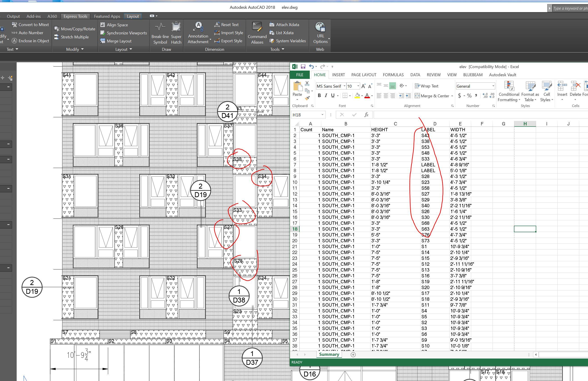The width and height of the screenshot is (588, 381).
Task: Toggle Wrap Text for cells
Action: 427,86
